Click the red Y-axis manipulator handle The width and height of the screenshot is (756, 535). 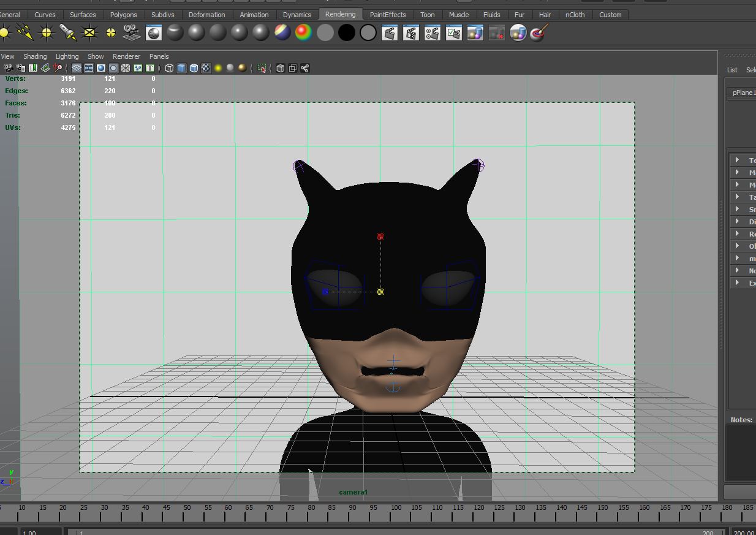pyautogui.click(x=380, y=236)
